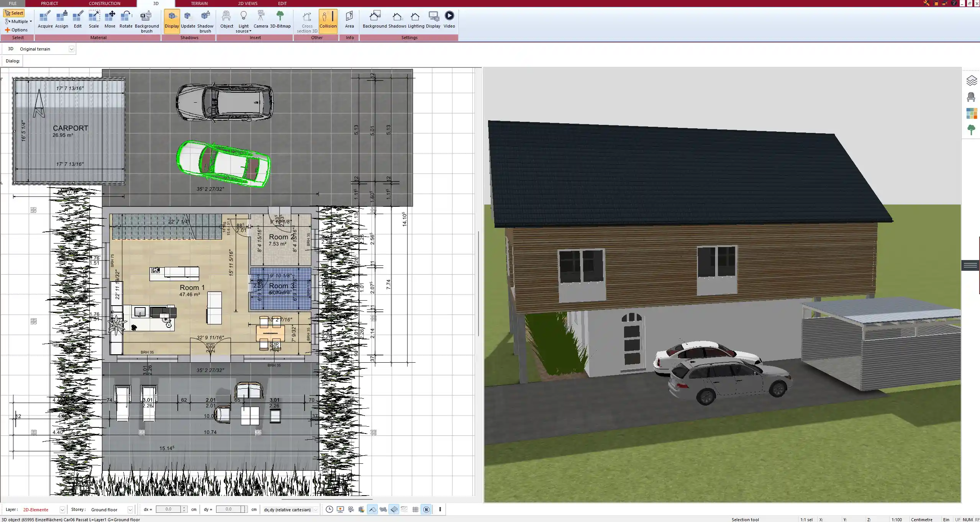Toggle the grid icon in bottom bar
The height and width of the screenshot is (522, 980).
click(x=415, y=509)
